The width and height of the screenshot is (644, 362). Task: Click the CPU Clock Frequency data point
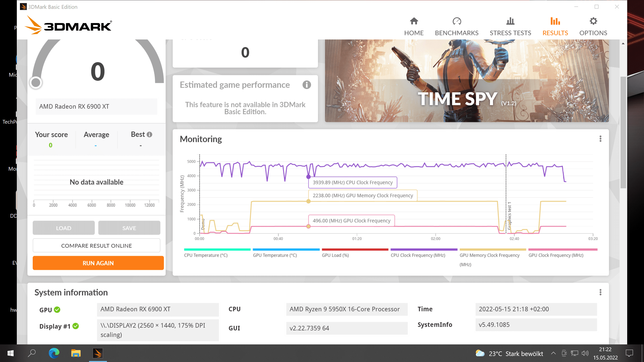308,177
